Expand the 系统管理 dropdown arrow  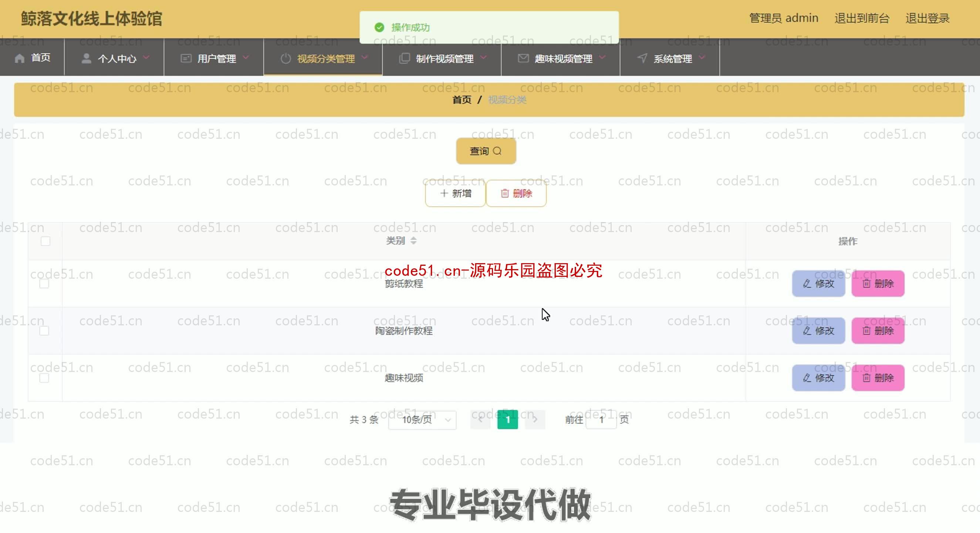pyautogui.click(x=702, y=57)
